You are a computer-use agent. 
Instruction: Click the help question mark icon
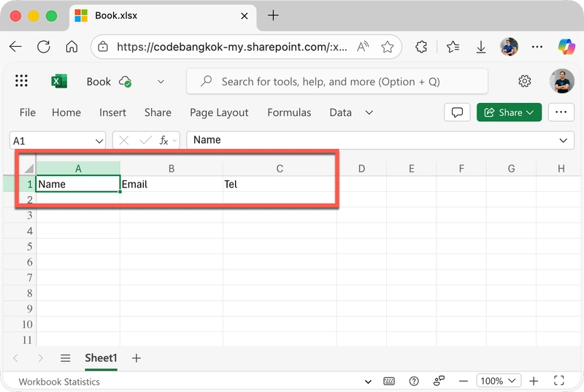pos(414,381)
